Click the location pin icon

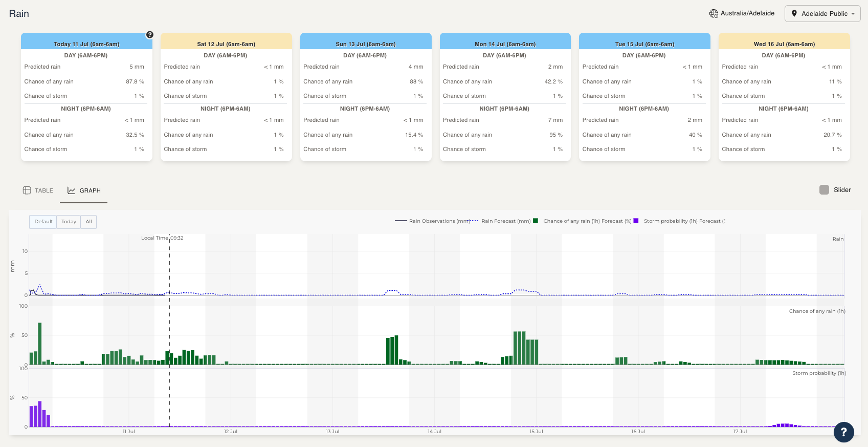[x=794, y=13]
